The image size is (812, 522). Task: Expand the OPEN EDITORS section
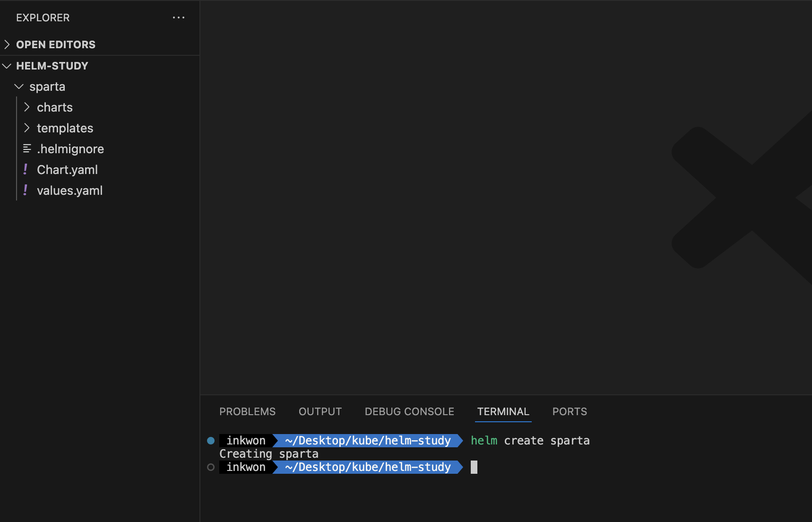point(7,44)
